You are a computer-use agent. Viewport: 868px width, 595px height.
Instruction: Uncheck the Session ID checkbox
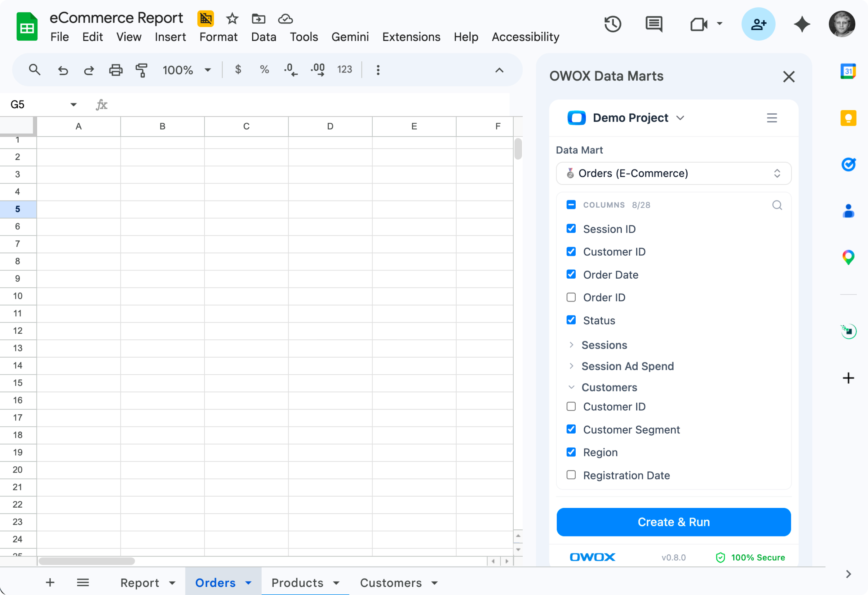click(571, 228)
